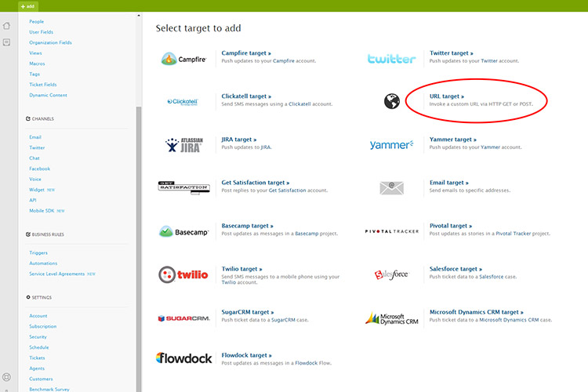Choose the Microsoft Dynamics CRM target link
Viewport: 588px width, 392px height.
click(x=476, y=311)
